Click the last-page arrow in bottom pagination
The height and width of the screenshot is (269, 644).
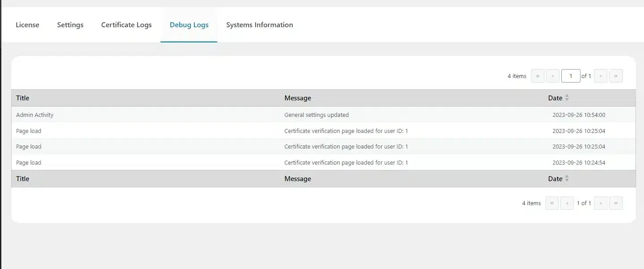click(x=616, y=203)
